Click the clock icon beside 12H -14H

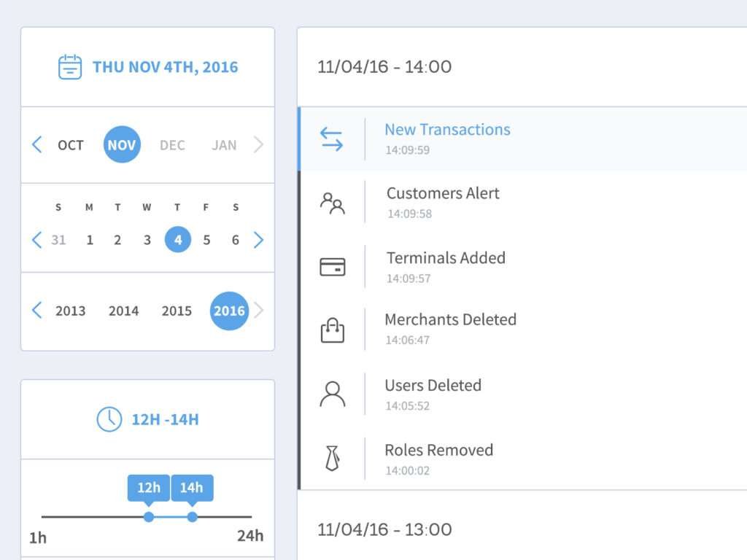tap(108, 420)
